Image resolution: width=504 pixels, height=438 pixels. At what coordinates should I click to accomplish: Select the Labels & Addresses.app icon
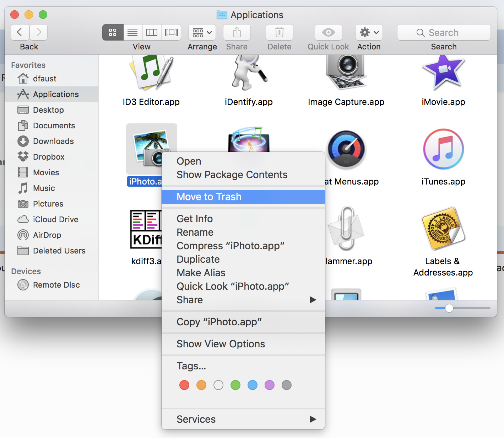click(443, 229)
